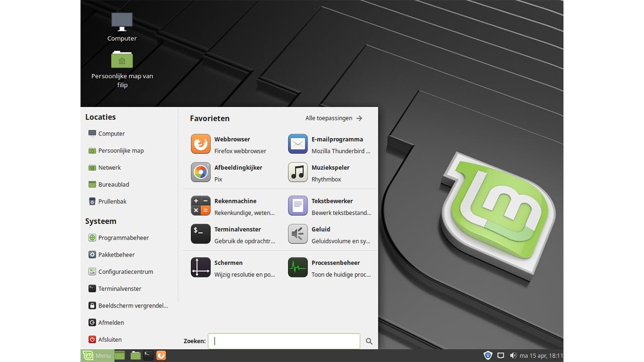This screenshot has height=362, width=644.
Task: Lock screen with Beeldscherm vergrendelen
Action: pos(128,306)
